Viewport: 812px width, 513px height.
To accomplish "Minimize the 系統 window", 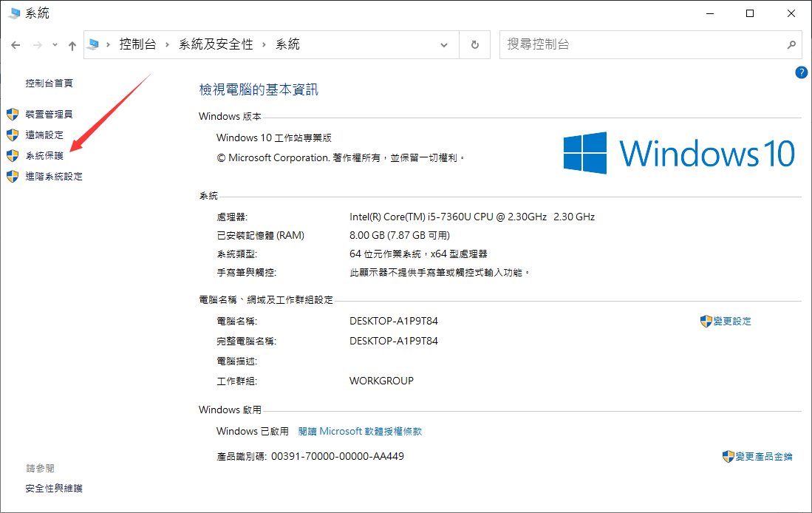I will click(710, 13).
